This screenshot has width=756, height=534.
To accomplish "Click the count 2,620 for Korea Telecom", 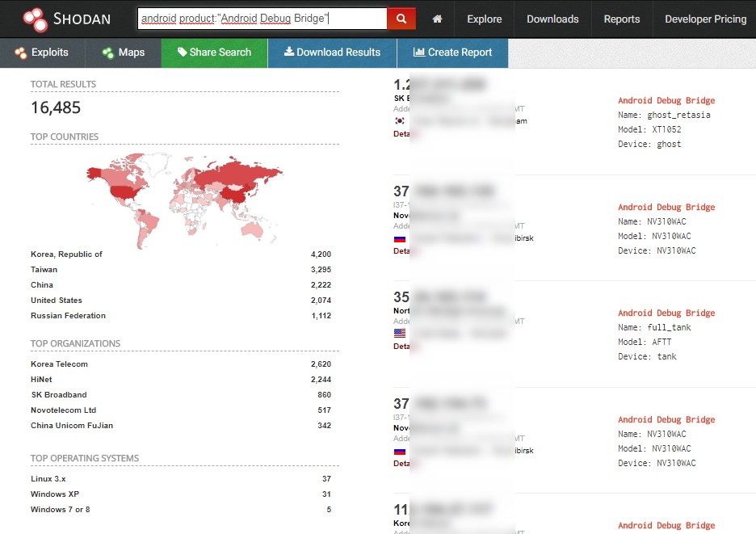I will (x=321, y=364).
